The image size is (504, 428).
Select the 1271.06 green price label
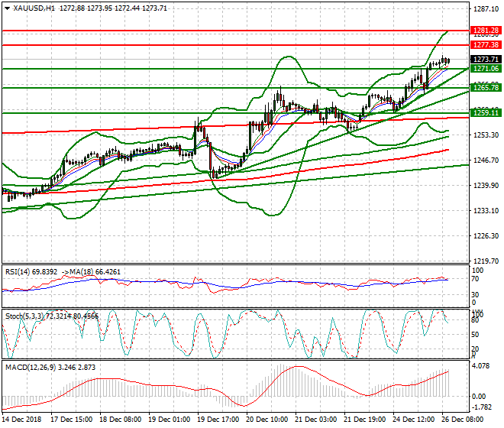pyautogui.click(x=486, y=69)
